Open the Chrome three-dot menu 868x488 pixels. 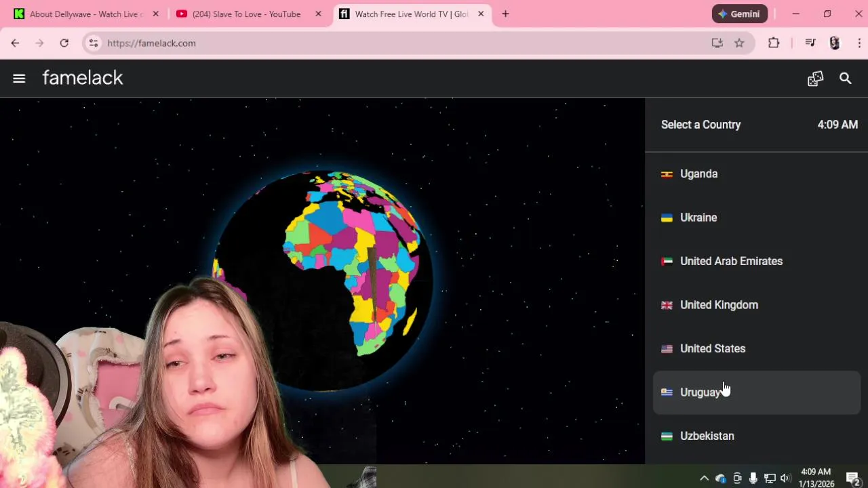click(x=859, y=43)
